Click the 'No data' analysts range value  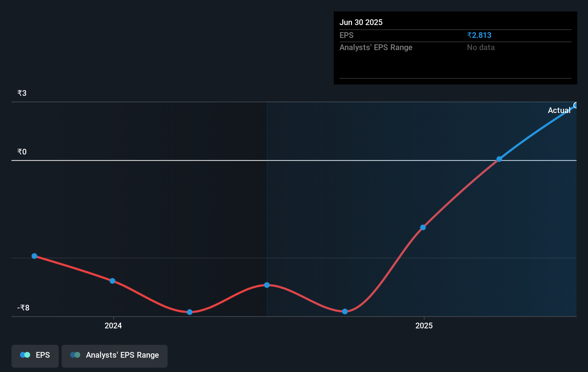click(481, 47)
